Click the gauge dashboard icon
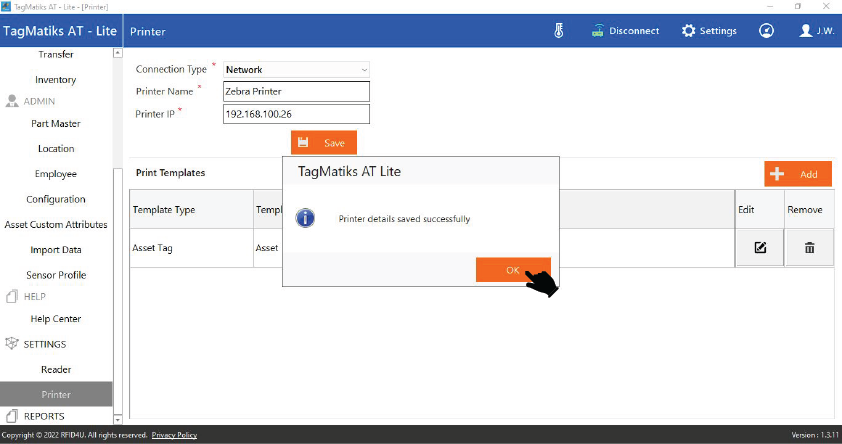The image size is (842, 444). point(766,31)
